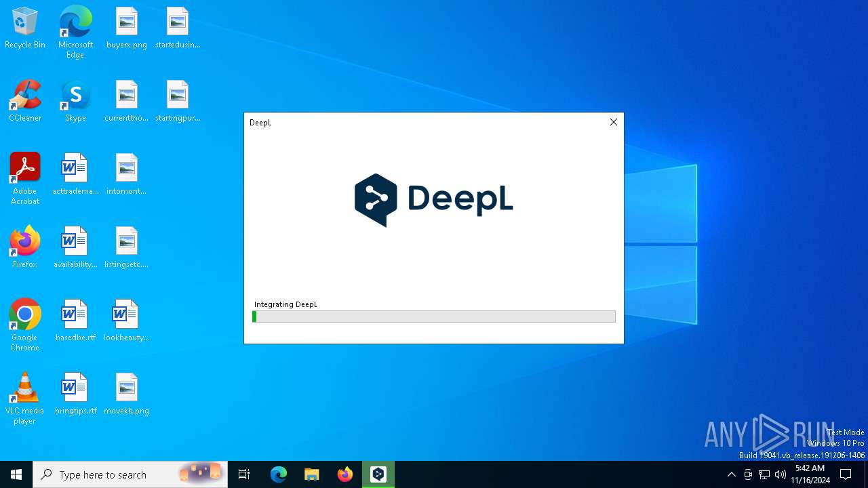The width and height of the screenshot is (868, 488).
Task: Select the buyerx.png file icon
Action: point(127,28)
